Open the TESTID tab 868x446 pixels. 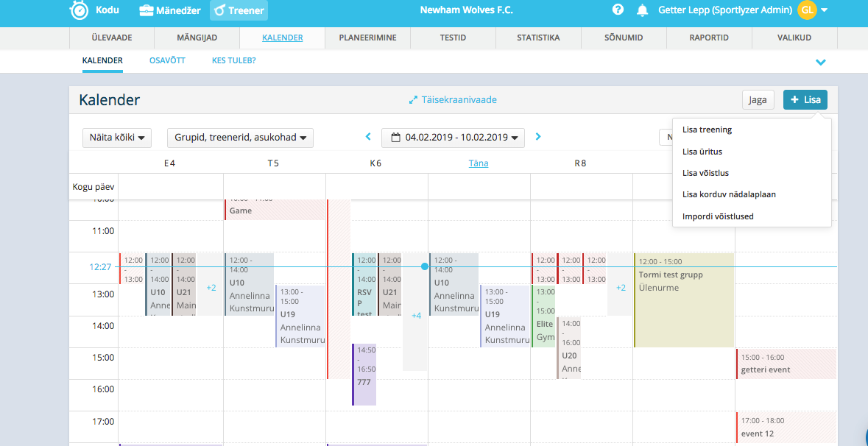(x=453, y=38)
